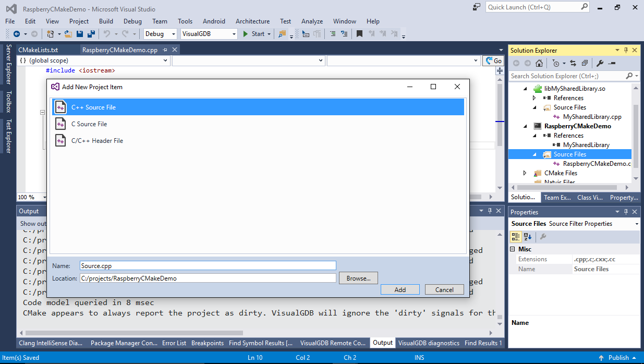Pin the Properties panel
644x364 pixels.
point(626,212)
